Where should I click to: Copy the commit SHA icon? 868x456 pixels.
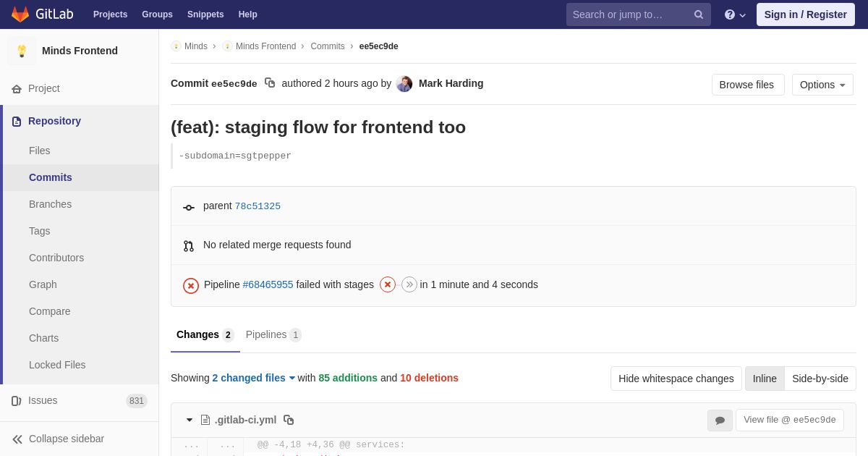point(270,83)
